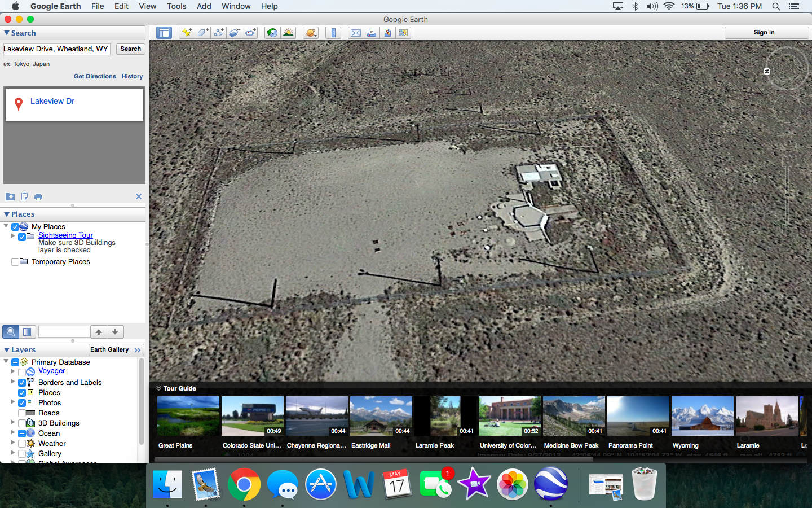
Task: Toggle the sidebar visibility button
Action: coord(164,33)
